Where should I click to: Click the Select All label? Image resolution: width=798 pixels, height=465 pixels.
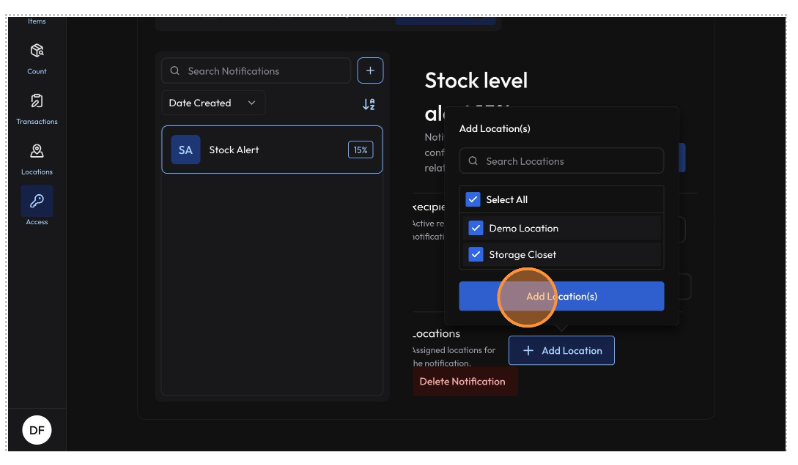507,199
